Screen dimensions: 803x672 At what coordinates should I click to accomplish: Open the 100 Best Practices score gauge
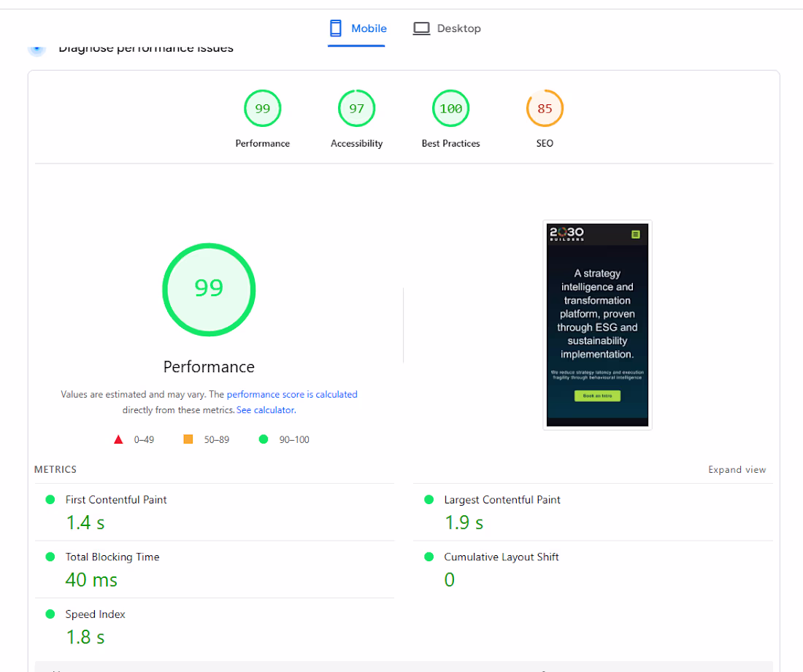(x=450, y=109)
